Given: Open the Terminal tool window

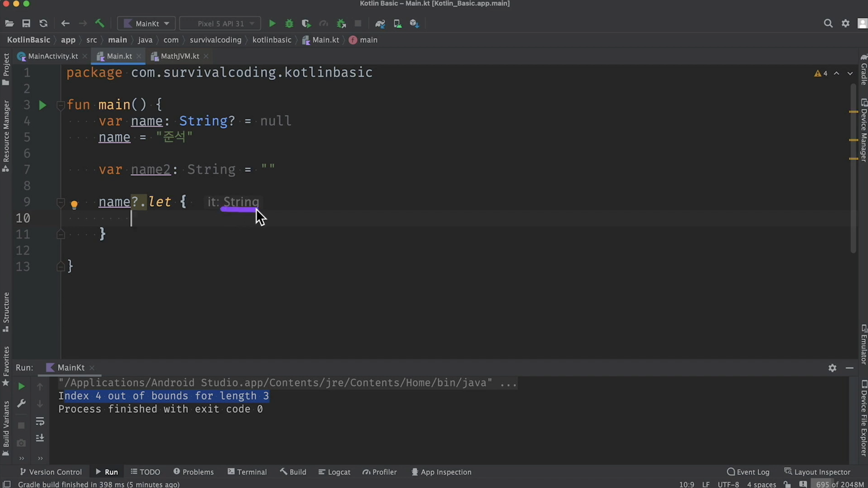Looking at the screenshot, I should click(247, 472).
